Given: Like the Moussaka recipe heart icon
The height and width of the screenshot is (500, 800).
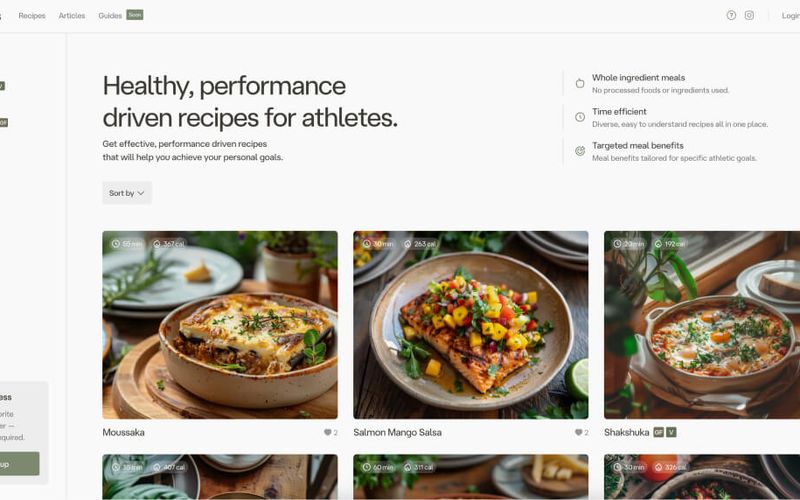Looking at the screenshot, I should tap(328, 432).
